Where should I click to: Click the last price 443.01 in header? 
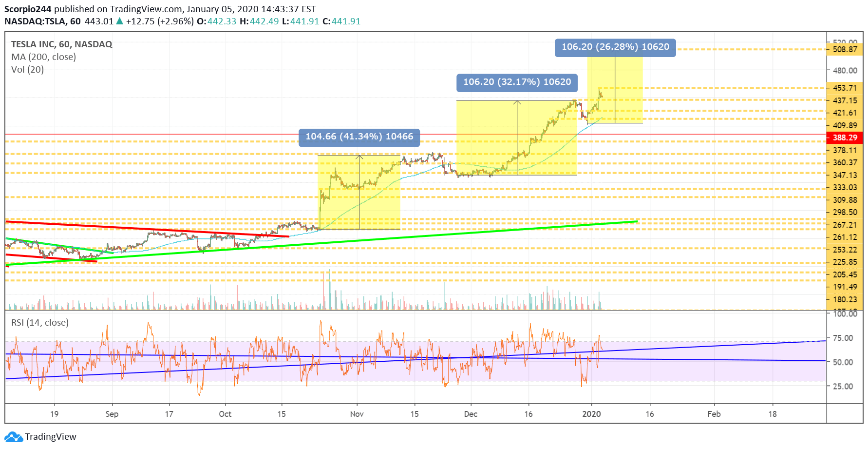[99, 21]
